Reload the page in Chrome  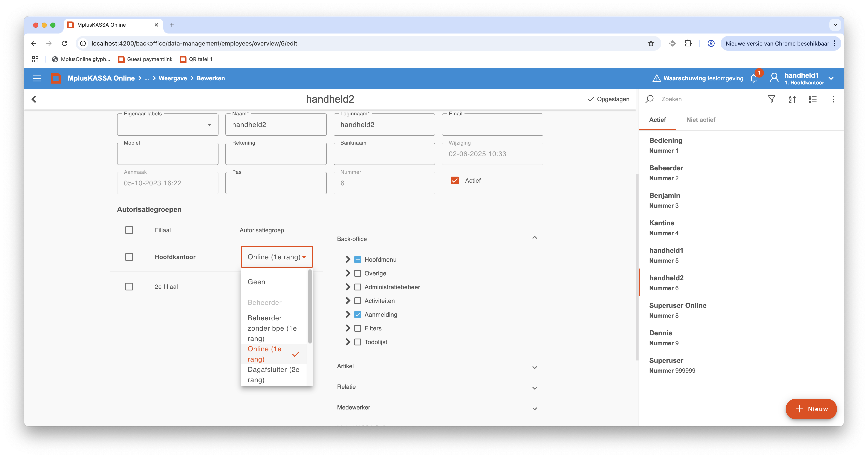coord(64,43)
